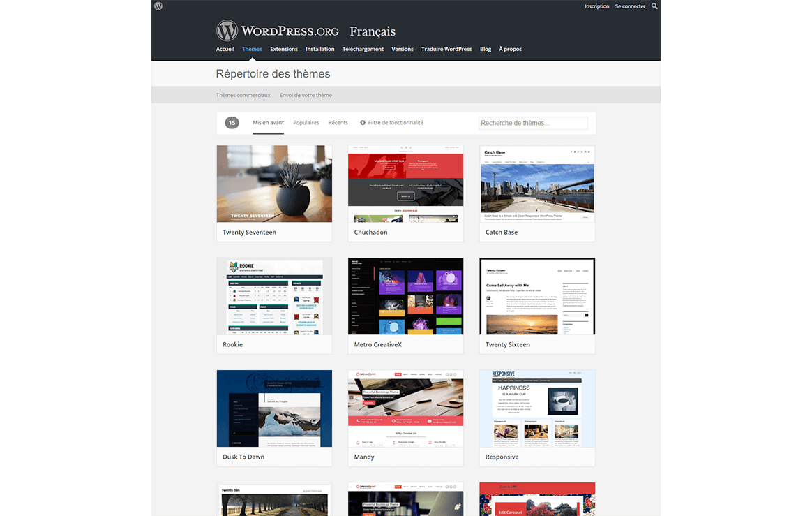Screen dimensions: 812x516
Task: Open the Téléchargement menu item
Action: click(x=363, y=50)
